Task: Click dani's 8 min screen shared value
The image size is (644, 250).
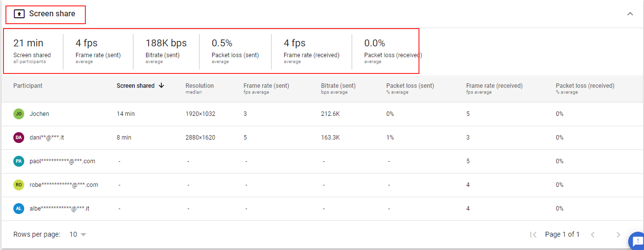Action: [x=124, y=138]
